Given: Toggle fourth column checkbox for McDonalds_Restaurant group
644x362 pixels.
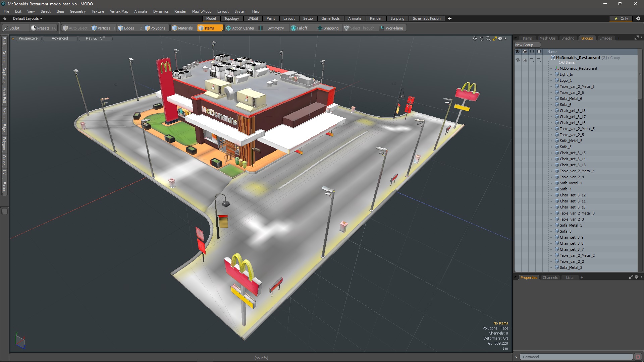Looking at the screenshot, I should point(539,60).
